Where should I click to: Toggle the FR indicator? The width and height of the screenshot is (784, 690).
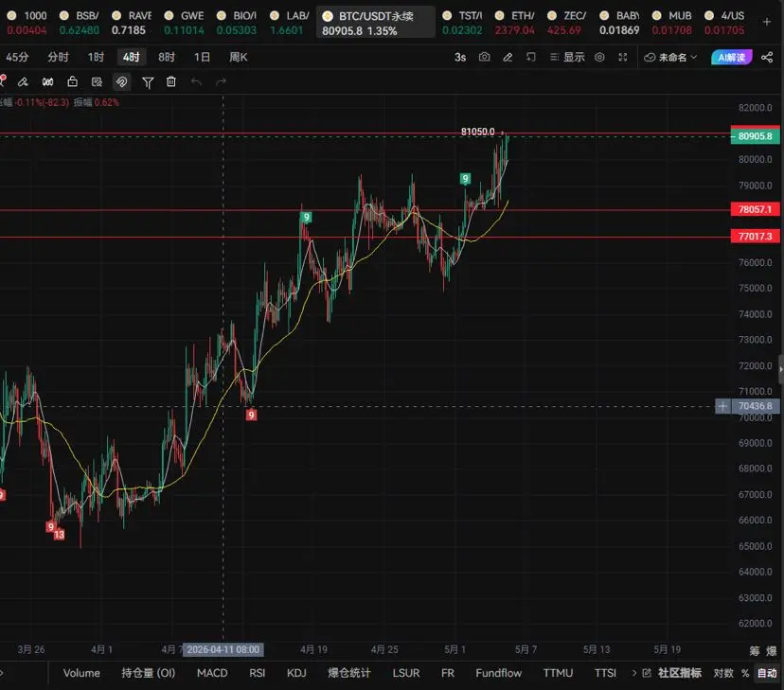coord(448,673)
